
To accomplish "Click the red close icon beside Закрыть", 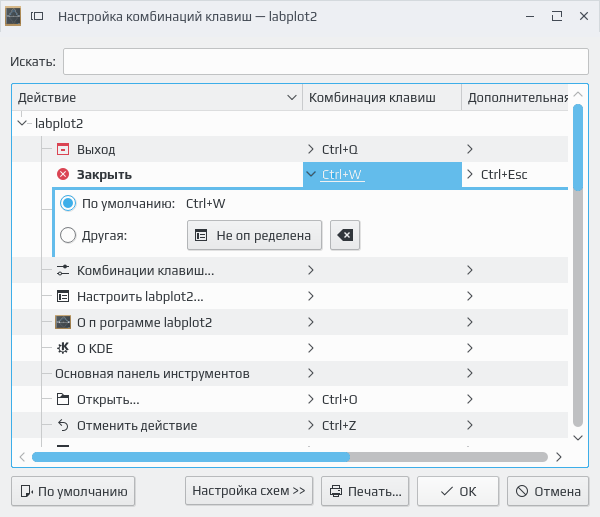I will click(63, 175).
